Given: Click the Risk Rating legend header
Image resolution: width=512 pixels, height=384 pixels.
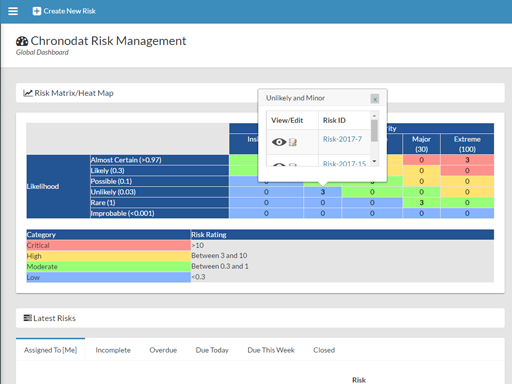Looking at the screenshot, I should (342, 235).
